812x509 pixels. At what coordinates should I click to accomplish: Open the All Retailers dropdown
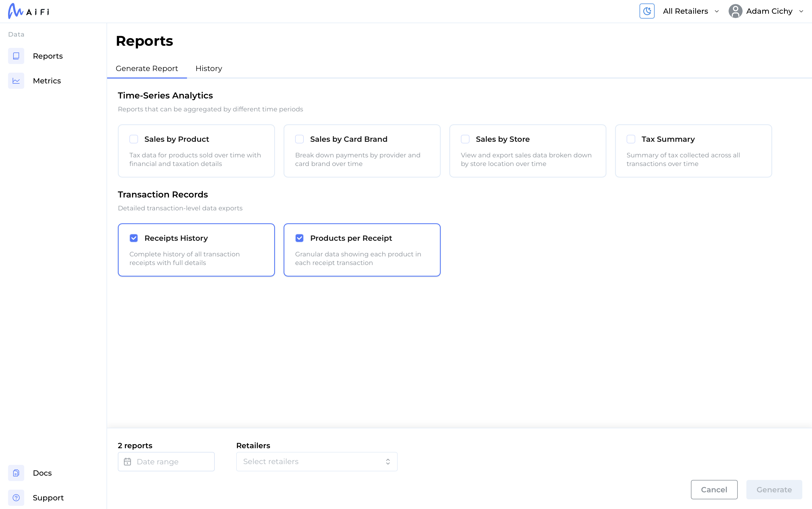(x=690, y=11)
